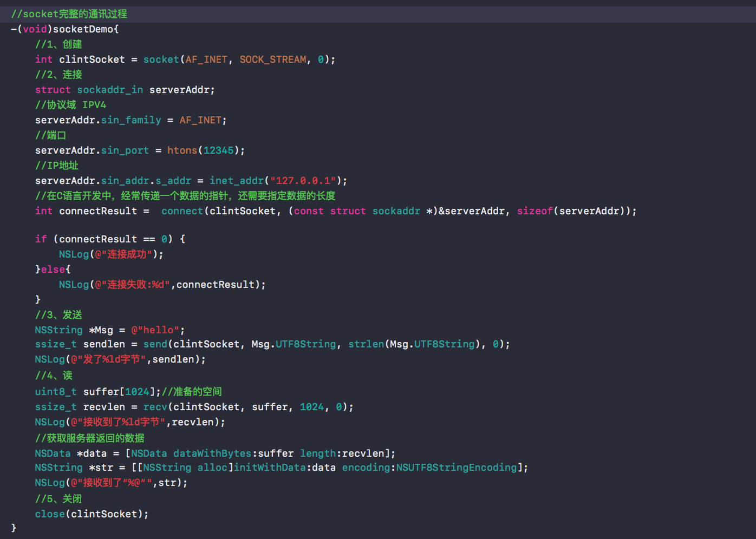Click the comment "//4、读"
This screenshot has width=756, height=539.
pos(54,376)
